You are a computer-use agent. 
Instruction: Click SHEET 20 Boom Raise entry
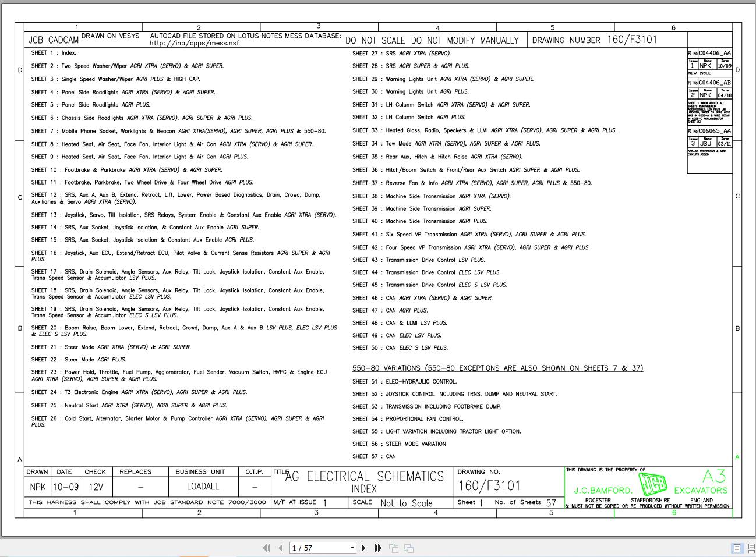pos(184,331)
